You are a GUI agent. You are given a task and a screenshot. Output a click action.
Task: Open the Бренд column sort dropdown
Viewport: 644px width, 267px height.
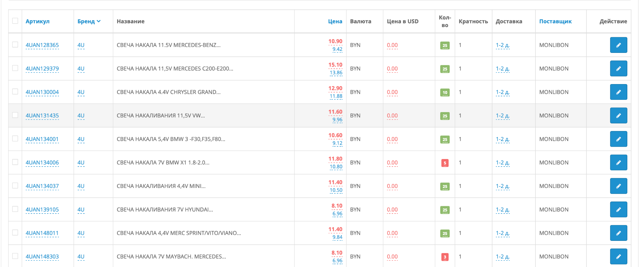click(89, 21)
